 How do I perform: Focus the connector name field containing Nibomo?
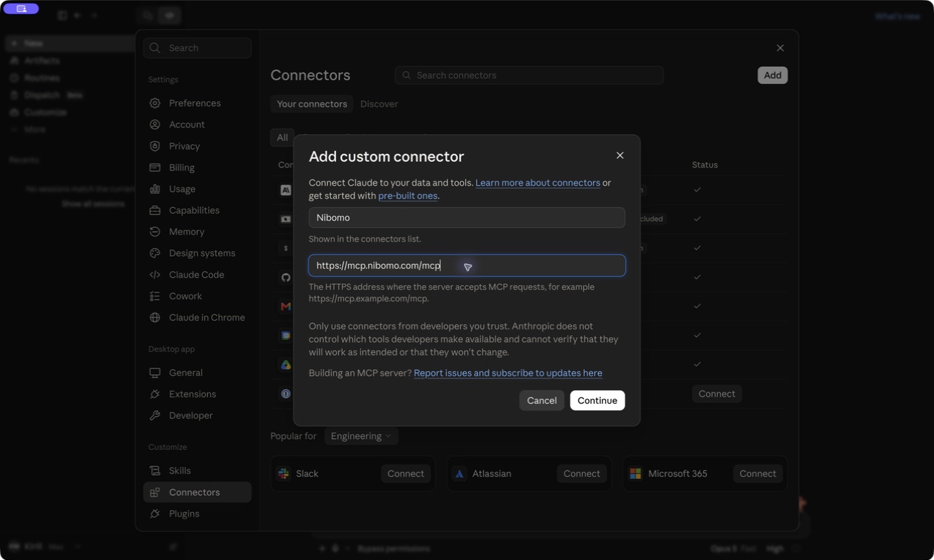coord(467,217)
